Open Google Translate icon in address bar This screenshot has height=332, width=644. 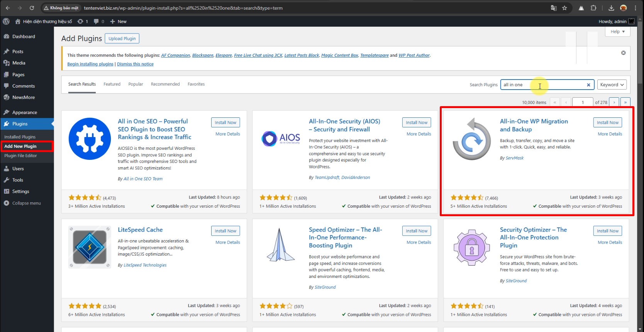[x=554, y=8]
